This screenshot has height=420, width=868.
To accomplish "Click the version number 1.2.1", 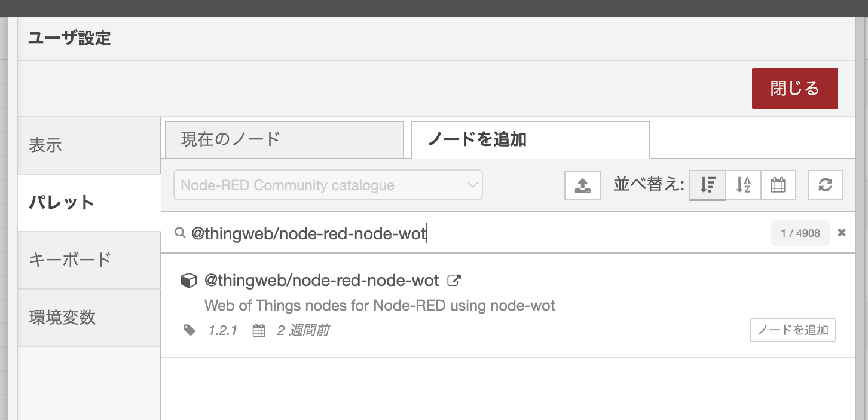I will (223, 330).
